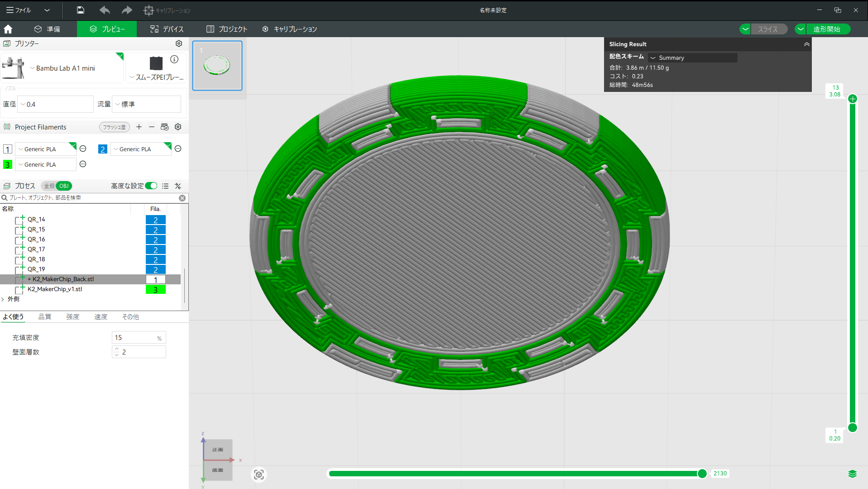Open options for filament 1
Image resolution: width=868 pixels, height=489 pixels.
point(83,149)
